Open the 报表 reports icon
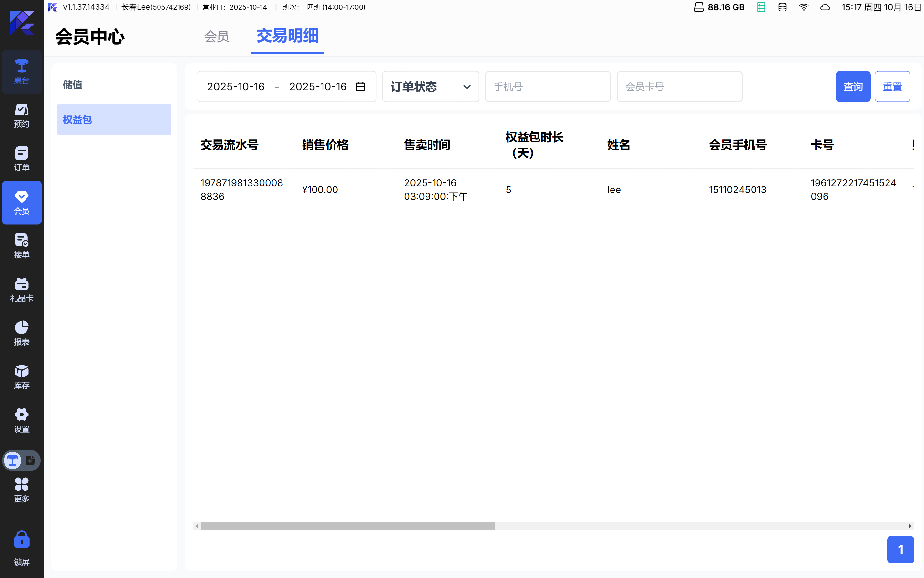The image size is (924, 578). 21,333
